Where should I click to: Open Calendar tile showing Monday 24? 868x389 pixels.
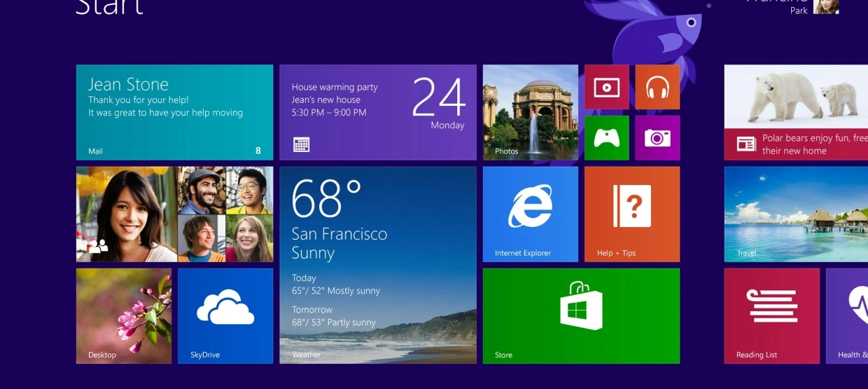[x=377, y=112]
